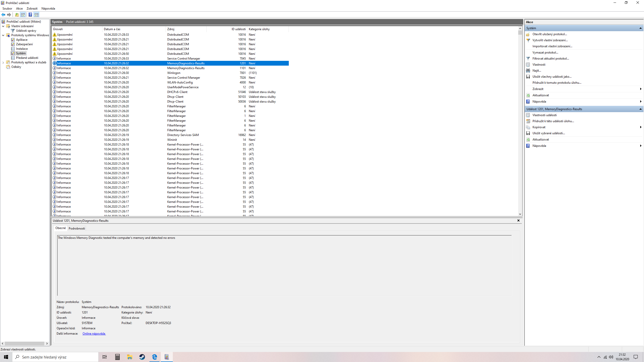644x362 pixels.
Task: Collapse the Systém actions section
Action: coord(640,28)
